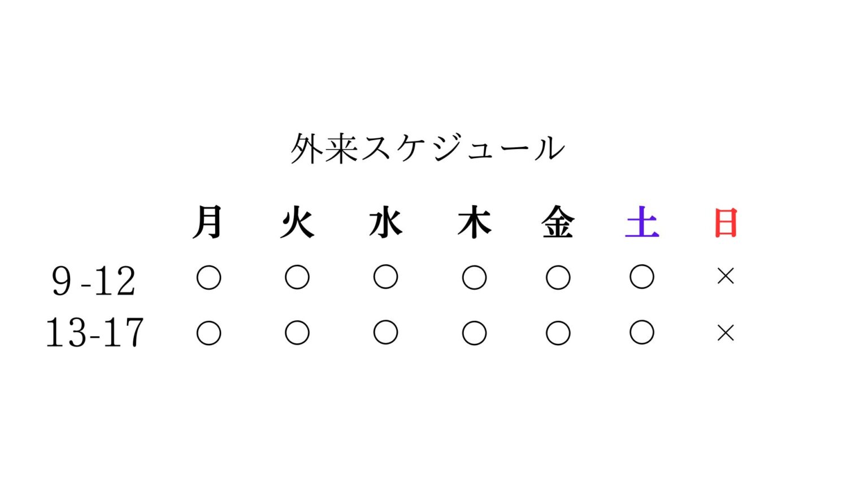The width and height of the screenshot is (868, 488).
Task: Click the blue 土 (Saturday) header
Action: click(x=642, y=222)
